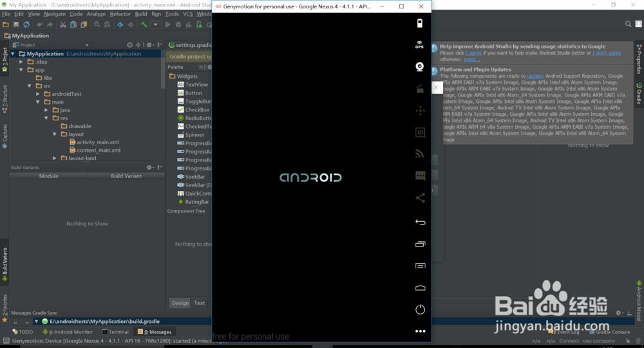Viewport: 644px width, 348px height.
Task: Expand the java folder
Action: pyautogui.click(x=46, y=110)
